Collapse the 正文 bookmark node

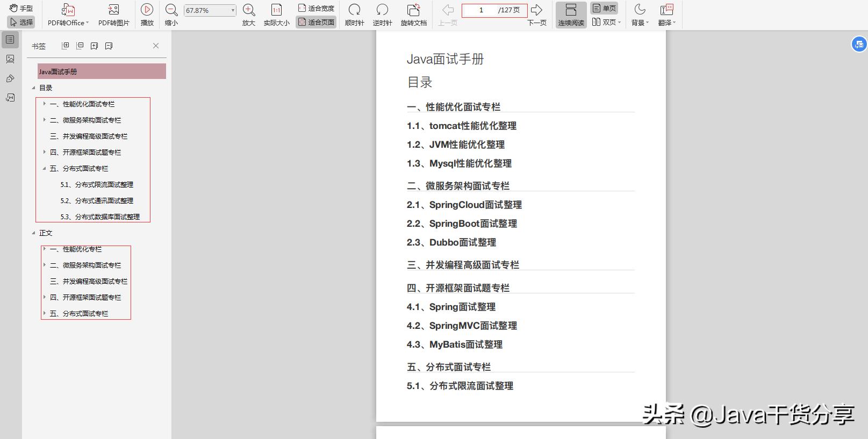[33, 233]
